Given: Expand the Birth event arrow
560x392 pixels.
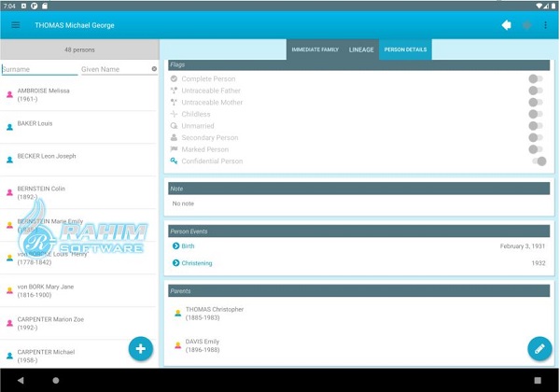Looking at the screenshot, I should tap(175, 245).
